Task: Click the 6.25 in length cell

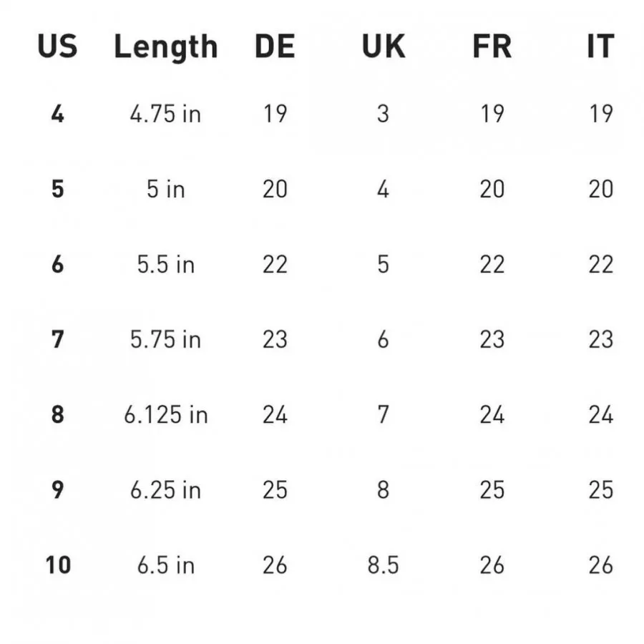Action: [x=165, y=489]
